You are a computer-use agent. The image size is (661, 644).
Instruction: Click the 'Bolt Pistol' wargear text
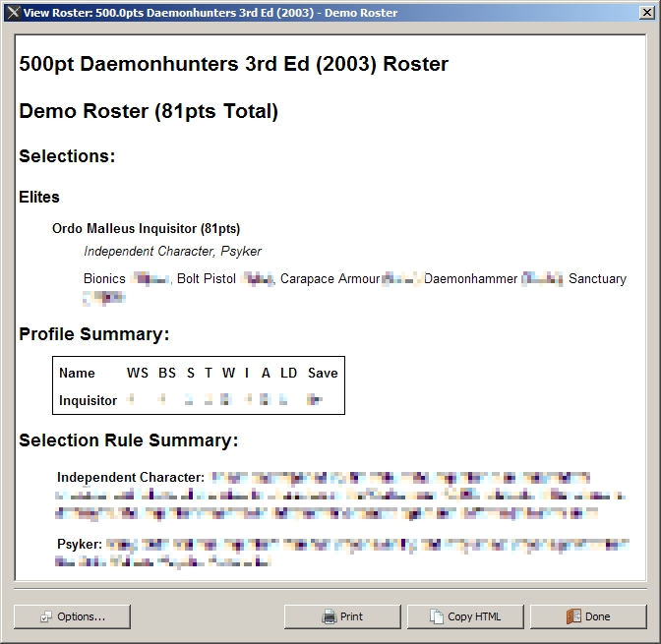207,278
